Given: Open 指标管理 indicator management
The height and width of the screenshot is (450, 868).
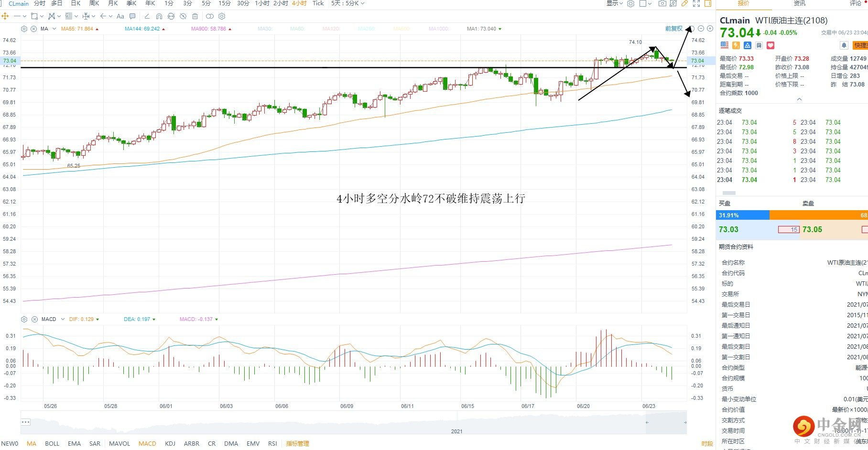Looking at the screenshot, I should click(x=297, y=443).
